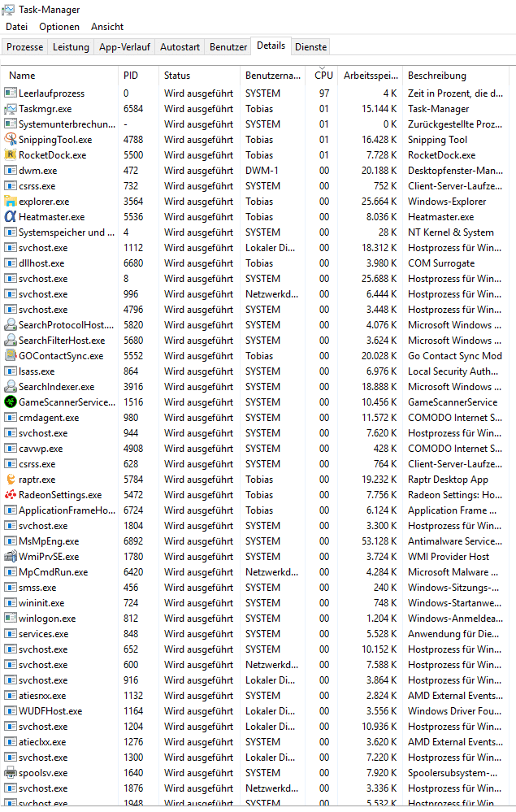The width and height of the screenshot is (516, 812).
Task: Click the Task-Manager title bar icon
Action: pos(8,9)
